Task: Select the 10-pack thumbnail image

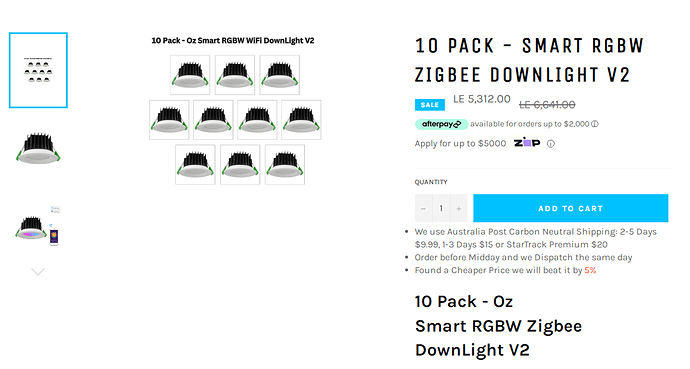Action: click(38, 70)
